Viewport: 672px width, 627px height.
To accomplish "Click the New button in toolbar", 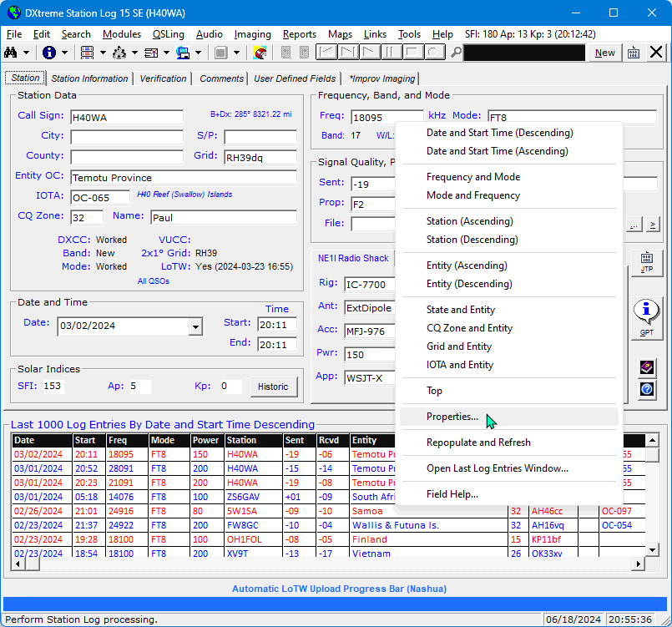I will click(605, 53).
